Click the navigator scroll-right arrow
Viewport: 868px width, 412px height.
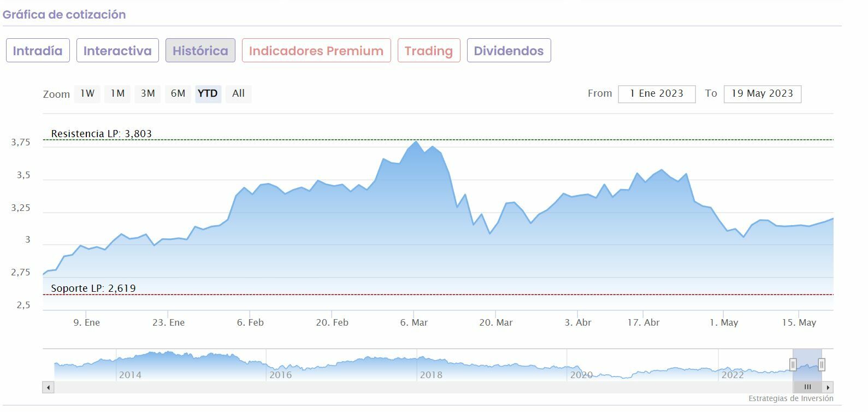pos(828,387)
